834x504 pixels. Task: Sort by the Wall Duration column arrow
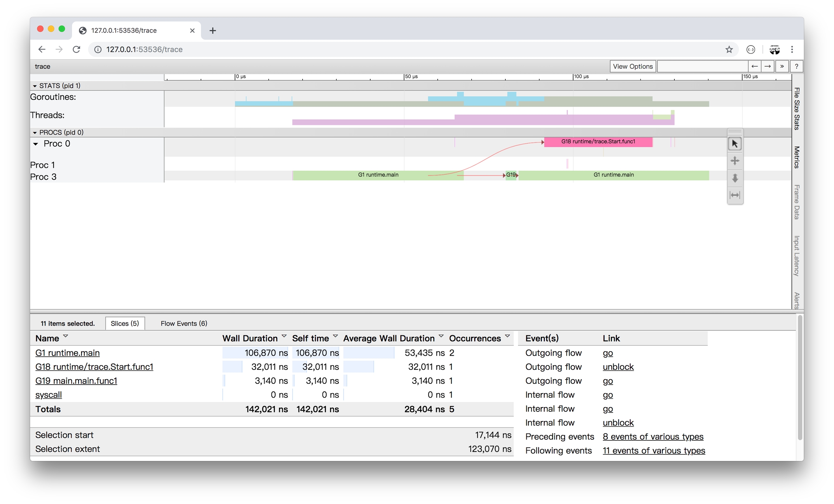click(284, 336)
